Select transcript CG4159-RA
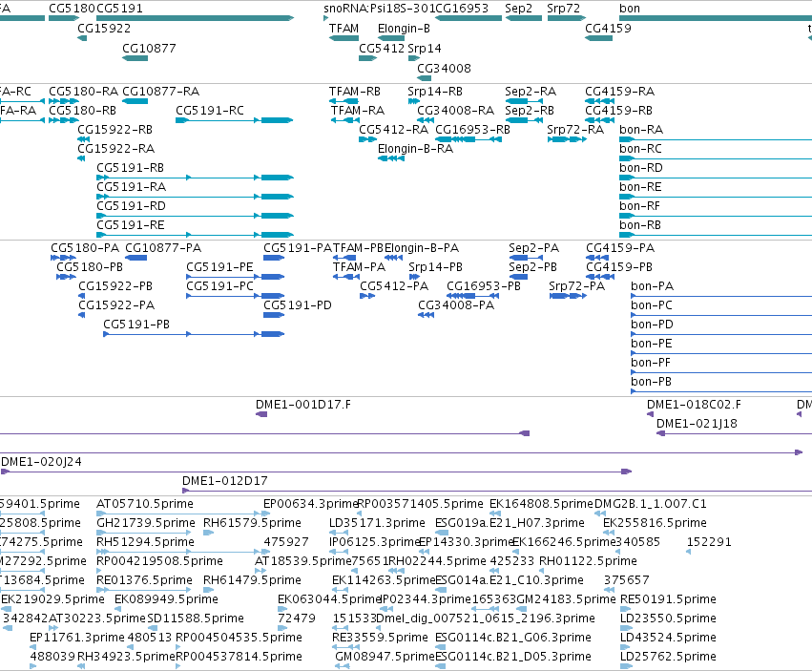 599,101
